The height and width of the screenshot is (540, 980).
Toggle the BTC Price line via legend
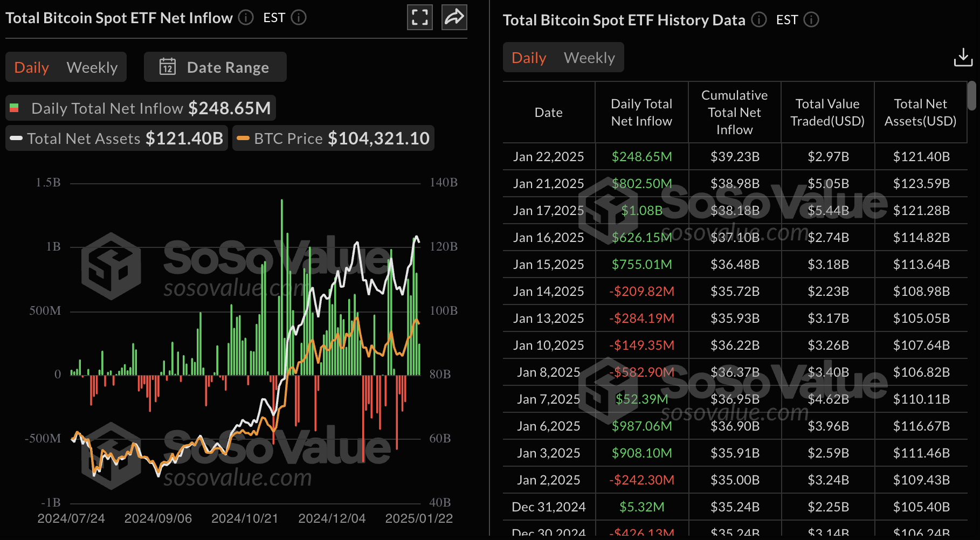pos(333,138)
